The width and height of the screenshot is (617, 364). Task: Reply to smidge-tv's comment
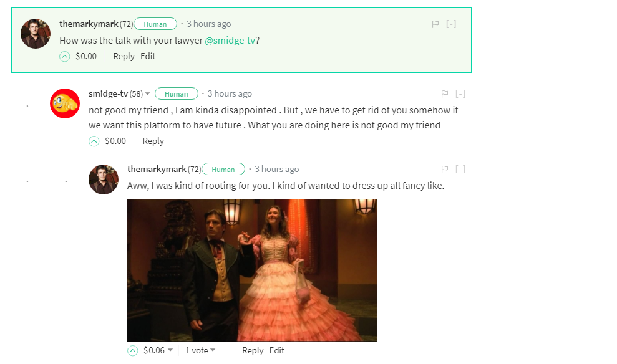click(x=153, y=141)
